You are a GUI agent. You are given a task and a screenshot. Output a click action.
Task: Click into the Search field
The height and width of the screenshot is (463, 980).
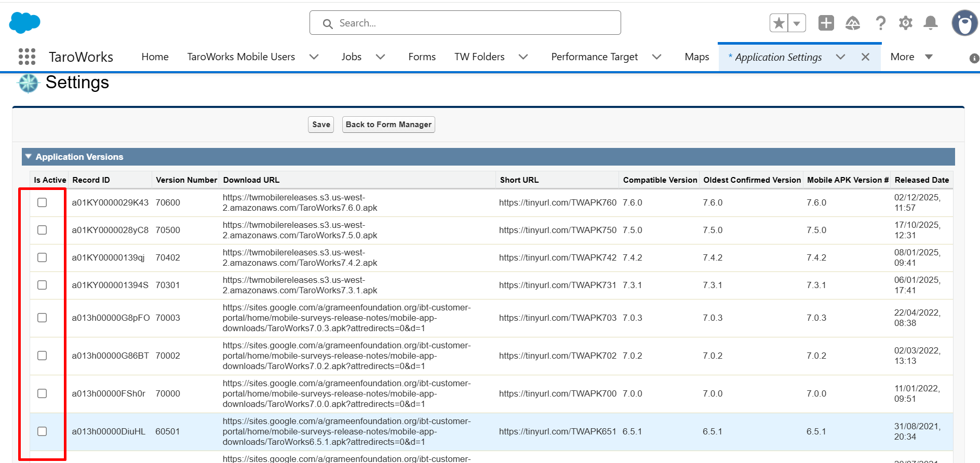tap(465, 23)
